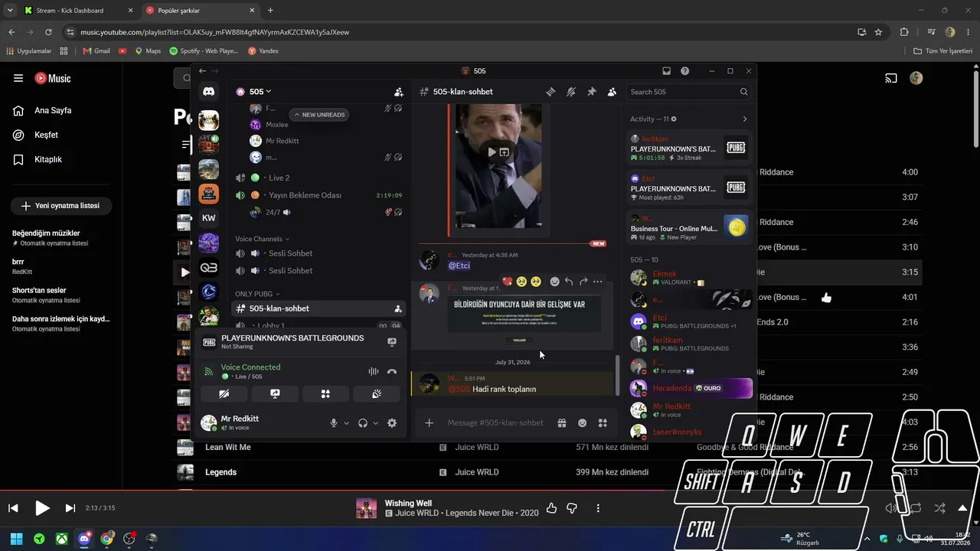
Task: Open Discord direct messages home icon
Action: 208,92
